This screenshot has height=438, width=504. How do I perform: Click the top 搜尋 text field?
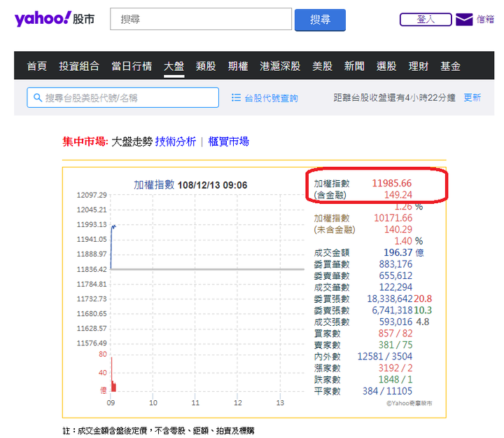click(x=200, y=19)
